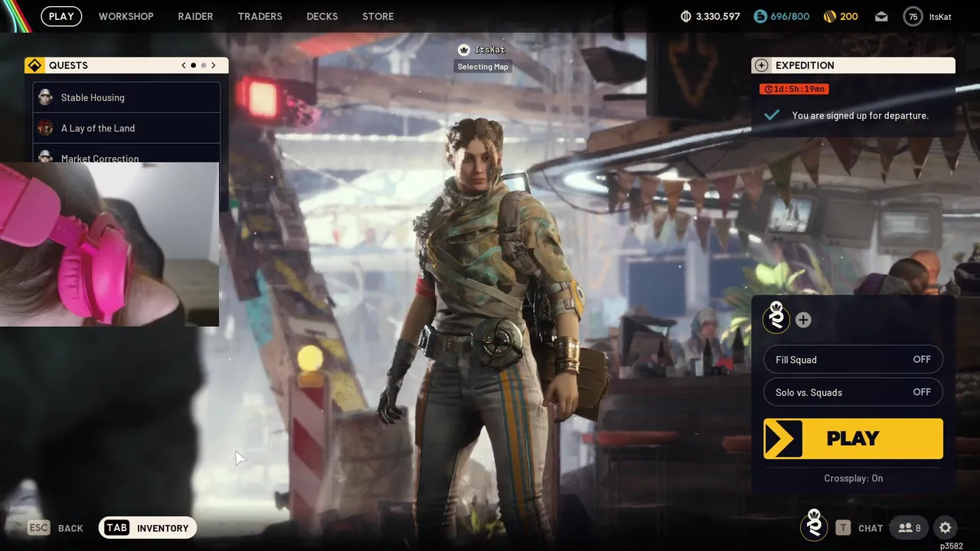Viewport: 980px width, 551px height.
Task: Open INVENTORY with the TAB button
Action: 148,527
